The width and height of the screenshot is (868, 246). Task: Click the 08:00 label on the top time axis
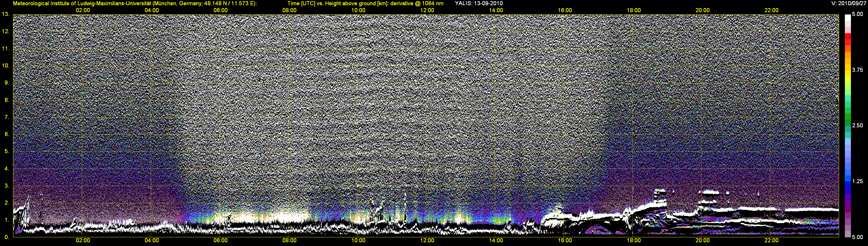coord(289,10)
